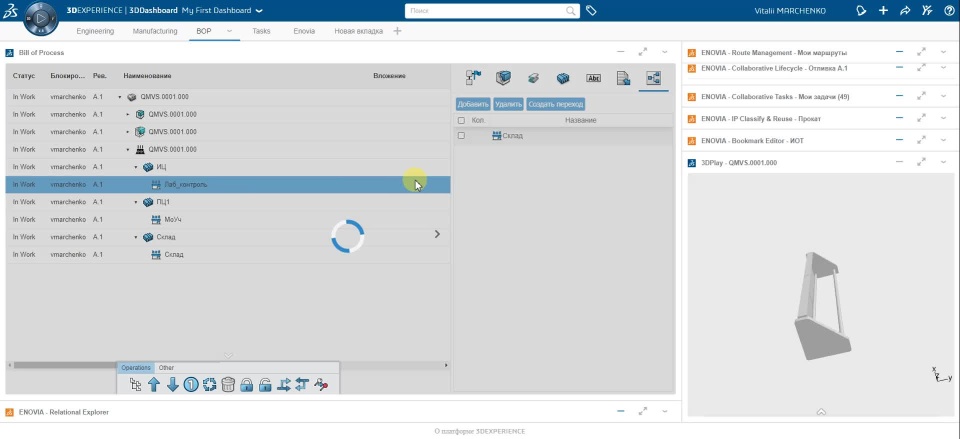This screenshot has width=960, height=439.
Task: Select the Лаб_контроль tree row
Action: (x=228, y=184)
